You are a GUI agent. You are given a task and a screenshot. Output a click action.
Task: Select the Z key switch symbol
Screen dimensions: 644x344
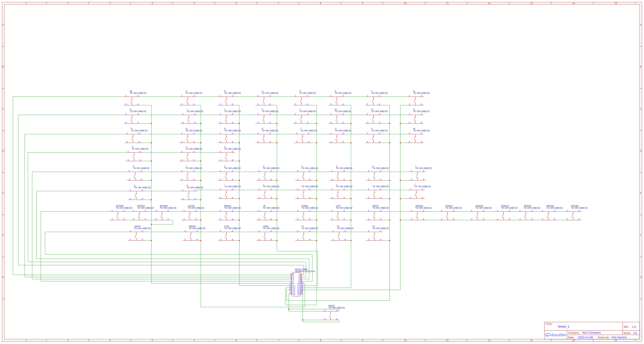[x=226, y=156]
